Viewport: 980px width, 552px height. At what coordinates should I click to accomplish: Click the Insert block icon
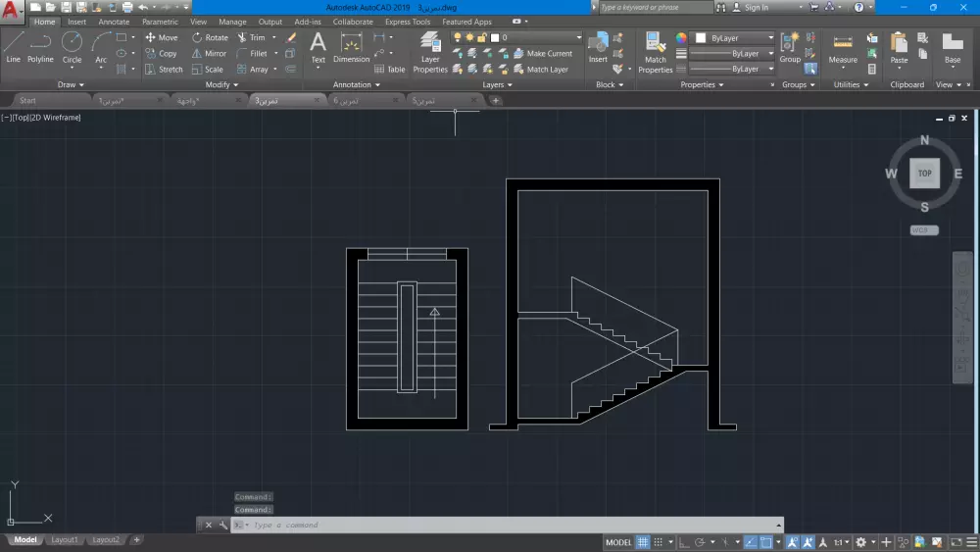coord(598,47)
